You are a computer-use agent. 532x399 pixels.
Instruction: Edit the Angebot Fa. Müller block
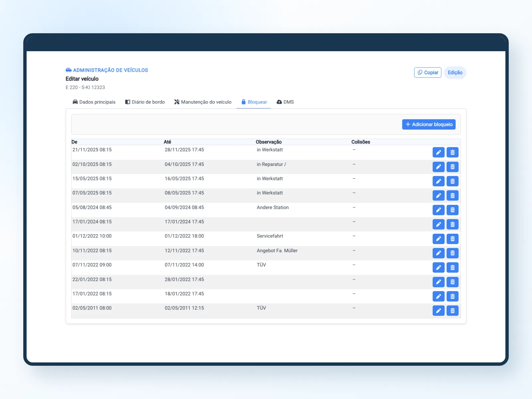click(439, 253)
